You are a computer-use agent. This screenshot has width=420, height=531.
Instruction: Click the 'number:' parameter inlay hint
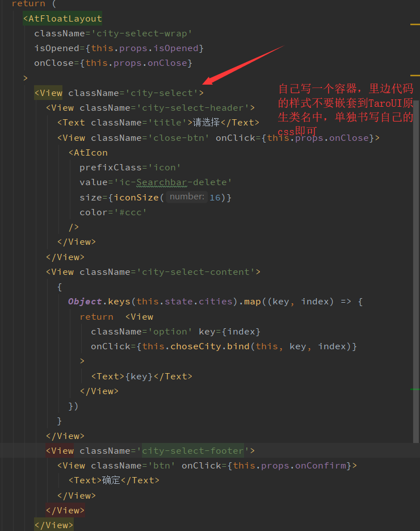(187, 196)
